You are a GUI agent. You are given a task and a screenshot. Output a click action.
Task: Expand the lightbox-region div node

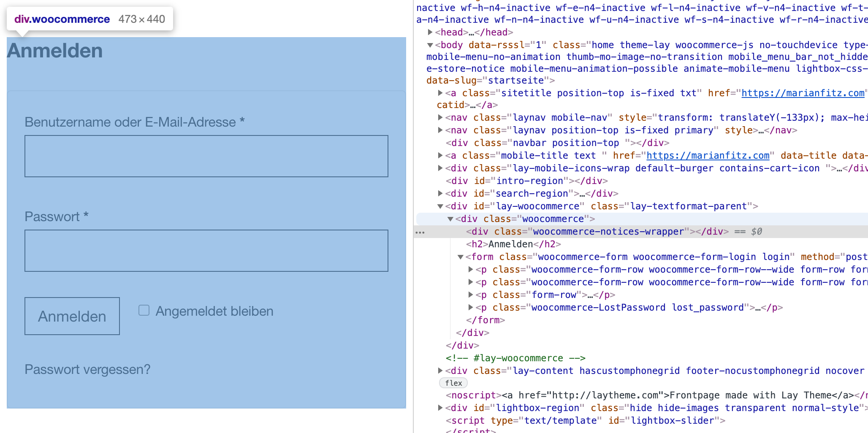[x=440, y=408]
